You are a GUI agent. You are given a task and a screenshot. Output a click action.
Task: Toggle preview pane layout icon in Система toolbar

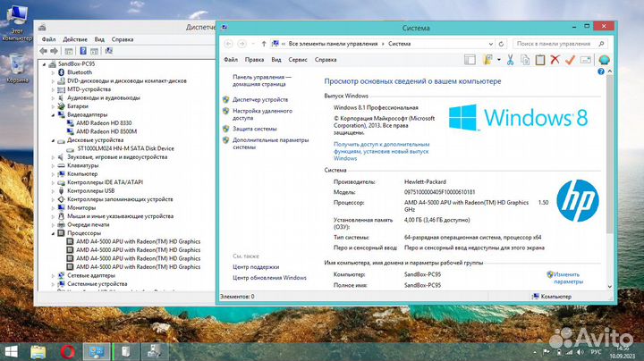tap(470, 60)
